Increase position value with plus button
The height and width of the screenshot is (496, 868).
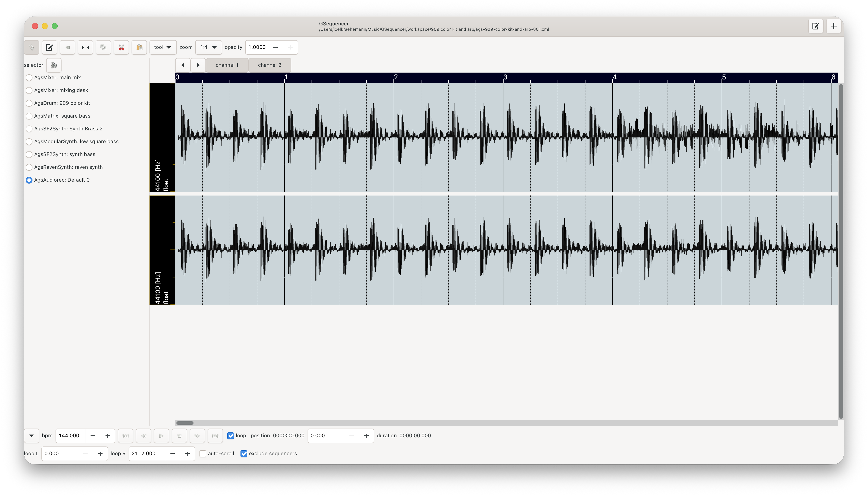tap(367, 436)
